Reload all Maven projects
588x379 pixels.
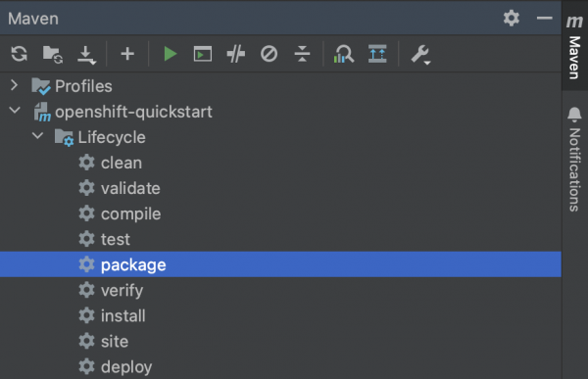pos(19,54)
